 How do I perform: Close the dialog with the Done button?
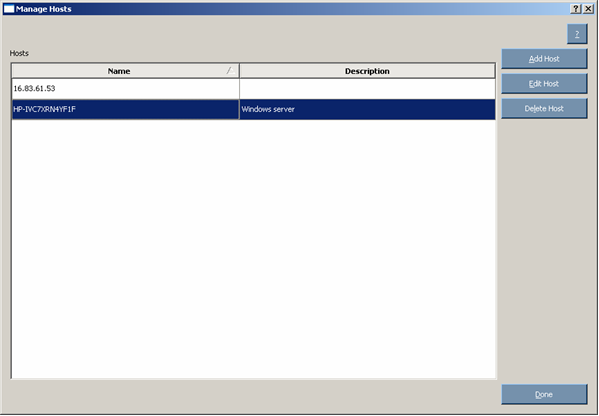[544, 395]
